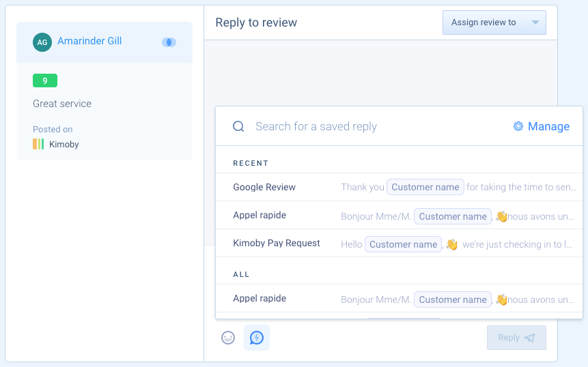Screen dimensions: 588x367
Task: Click the Assign review to arrow
Action: (535, 23)
